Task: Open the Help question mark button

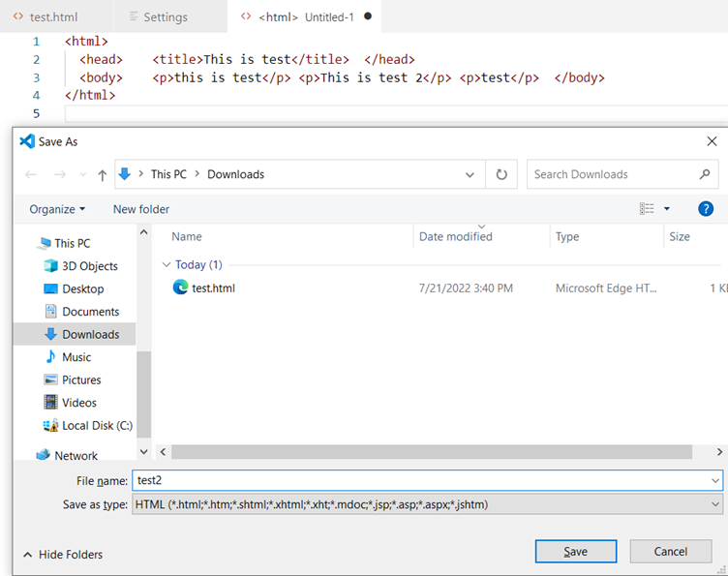Action: pyautogui.click(x=706, y=209)
